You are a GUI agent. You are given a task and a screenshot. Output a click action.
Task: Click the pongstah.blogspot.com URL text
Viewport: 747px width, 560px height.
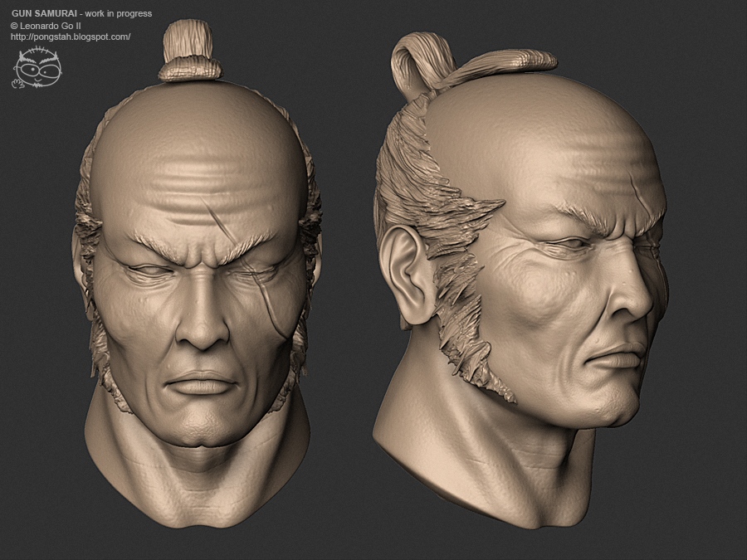point(71,37)
